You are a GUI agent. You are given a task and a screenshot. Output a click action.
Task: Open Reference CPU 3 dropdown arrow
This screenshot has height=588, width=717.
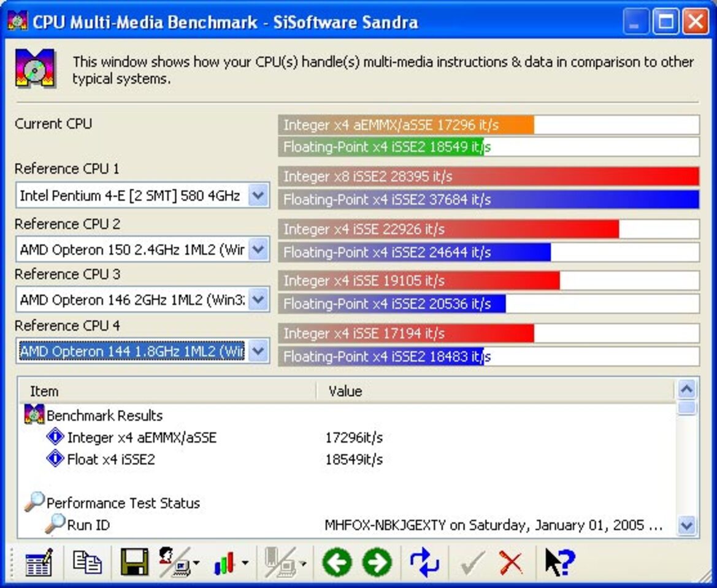pyautogui.click(x=258, y=299)
